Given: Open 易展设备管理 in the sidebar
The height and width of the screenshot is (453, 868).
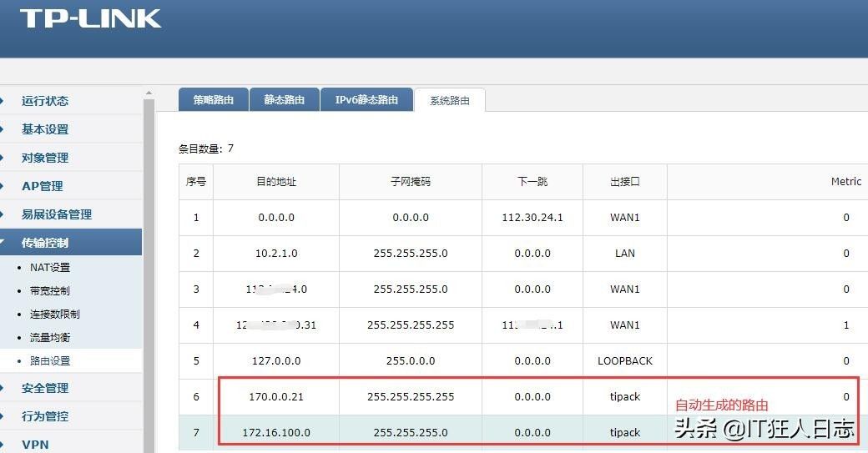Looking at the screenshot, I should point(56,214).
